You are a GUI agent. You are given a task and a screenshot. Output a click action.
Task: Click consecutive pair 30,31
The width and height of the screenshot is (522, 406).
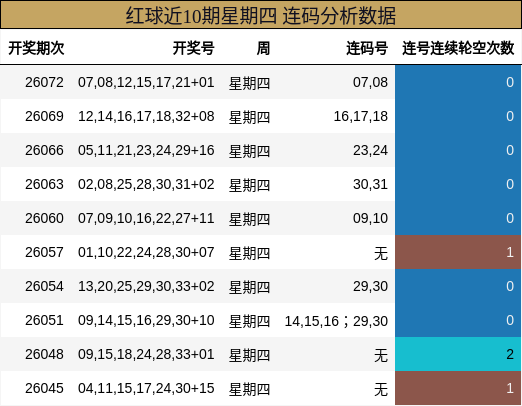tap(370, 184)
